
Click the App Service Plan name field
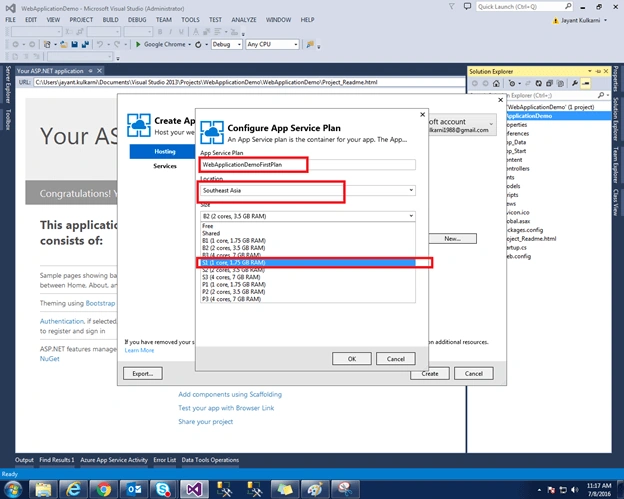click(308, 164)
